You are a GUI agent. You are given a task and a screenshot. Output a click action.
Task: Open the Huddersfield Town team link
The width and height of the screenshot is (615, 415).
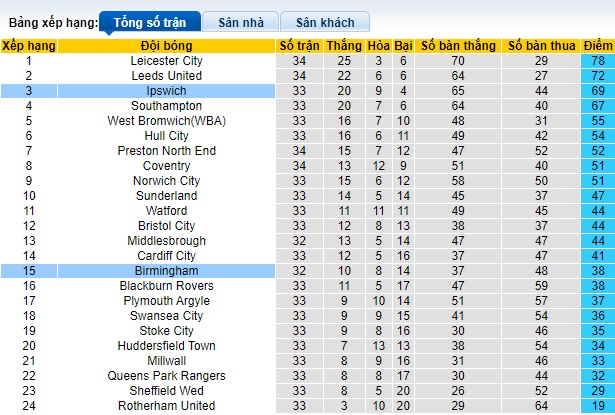tap(166, 346)
